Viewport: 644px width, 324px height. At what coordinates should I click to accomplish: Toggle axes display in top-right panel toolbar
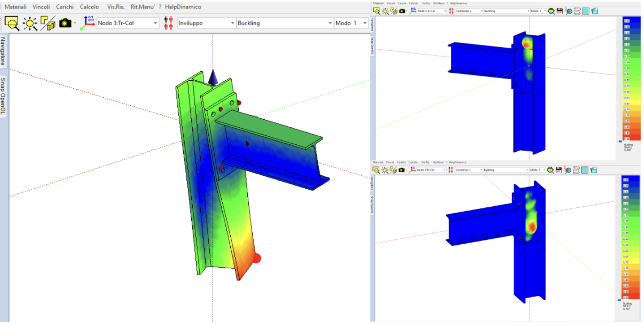(x=413, y=11)
